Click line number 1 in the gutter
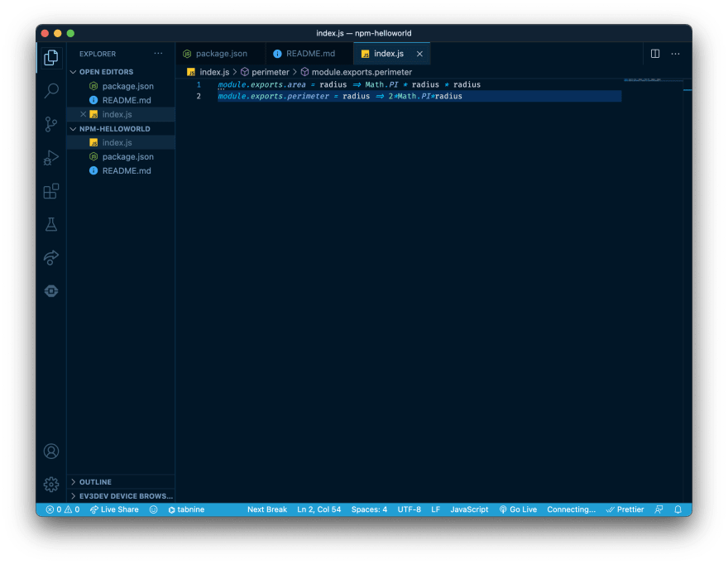 [199, 84]
